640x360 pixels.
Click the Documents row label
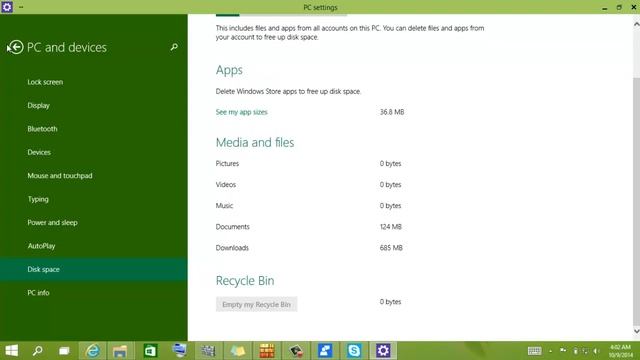233,227
